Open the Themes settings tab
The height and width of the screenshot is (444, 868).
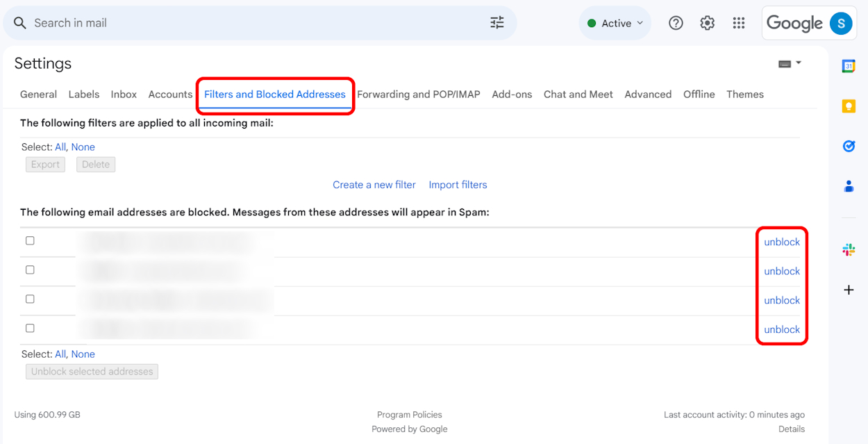[745, 94]
